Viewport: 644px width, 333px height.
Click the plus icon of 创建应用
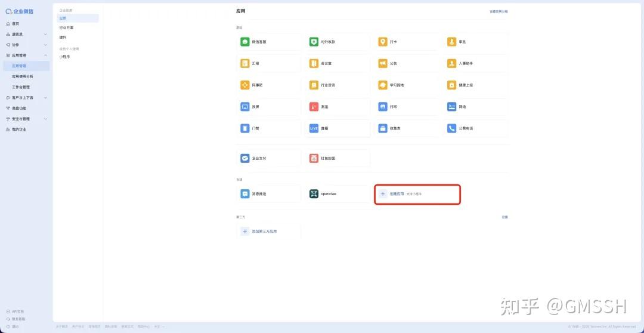coord(383,193)
